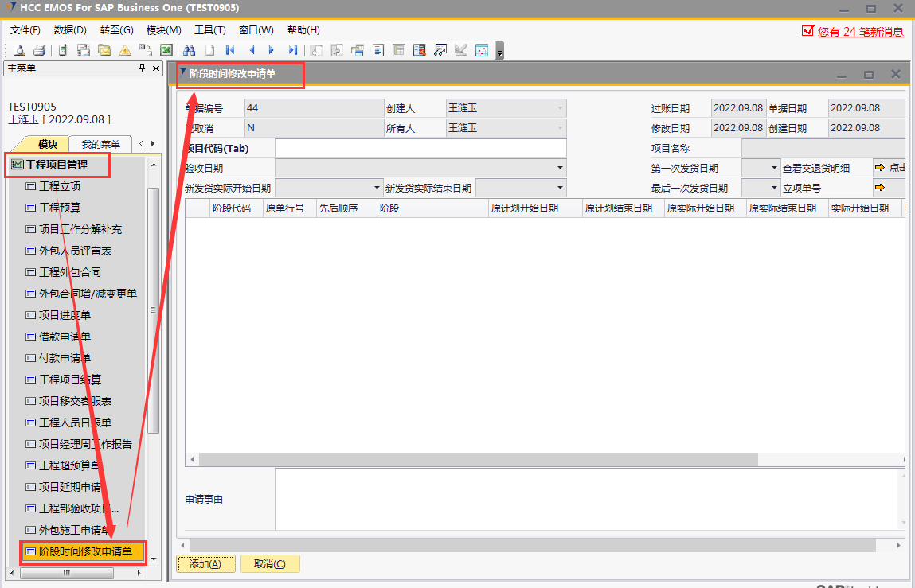Viewport: 915px width, 588px height.
Task: Go to next record arrow icon
Action: pos(272,50)
